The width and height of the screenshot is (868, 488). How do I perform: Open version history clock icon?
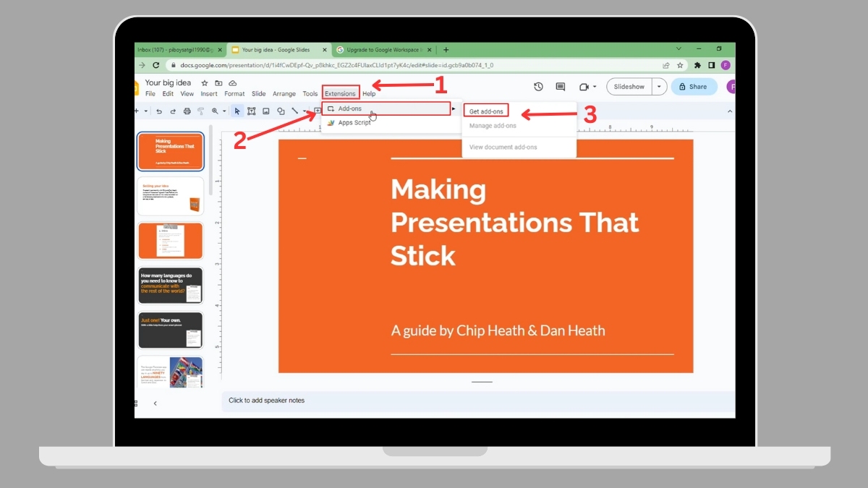(538, 87)
